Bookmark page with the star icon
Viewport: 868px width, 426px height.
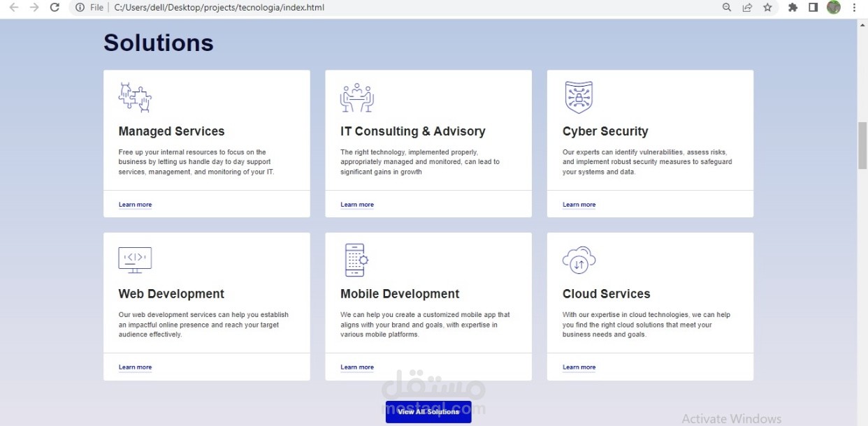pos(767,8)
